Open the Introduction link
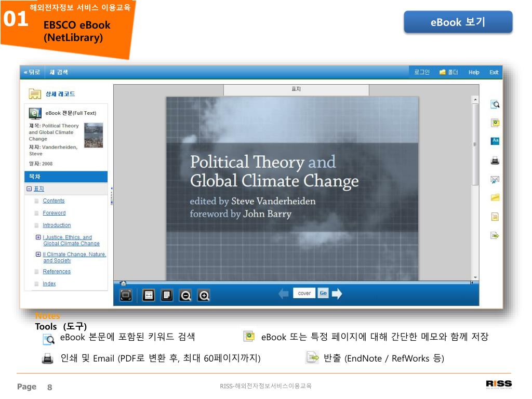This screenshot has width=532, height=399. click(57, 225)
